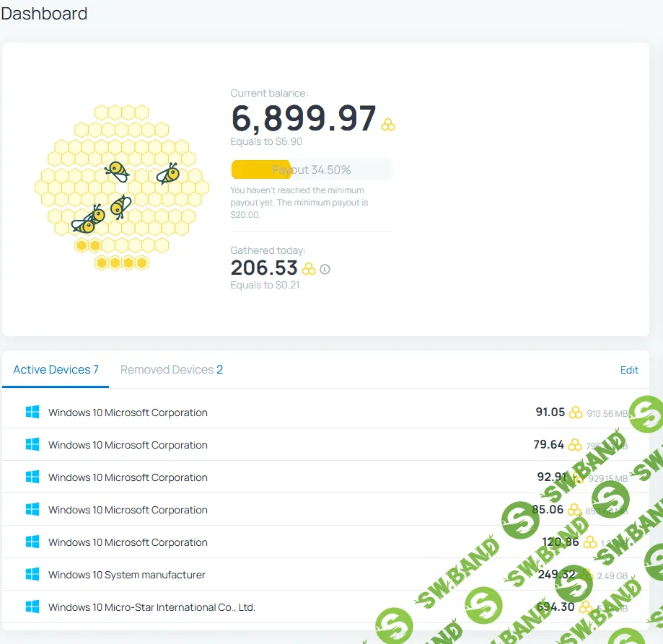
Task: Click the Payout 34.50% progress bar
Action: click(311, 170)
